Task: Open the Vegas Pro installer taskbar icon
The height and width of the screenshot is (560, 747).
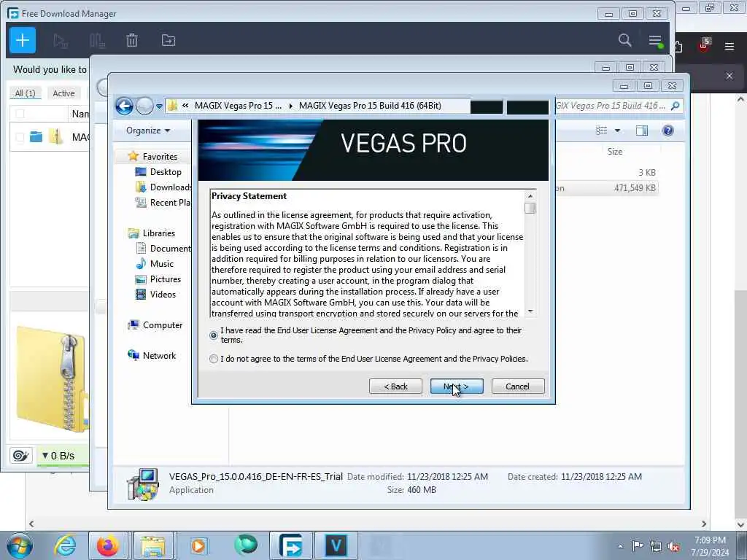Action: coord(336,545)
